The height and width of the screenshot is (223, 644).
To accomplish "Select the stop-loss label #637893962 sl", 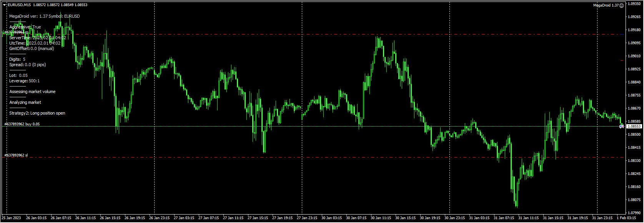I will (16, 155).
